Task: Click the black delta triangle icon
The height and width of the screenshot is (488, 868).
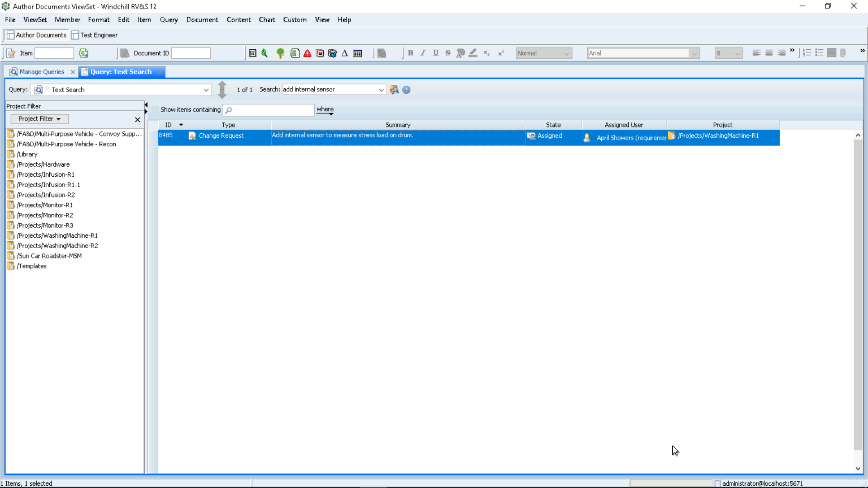Action: [344, 53]
